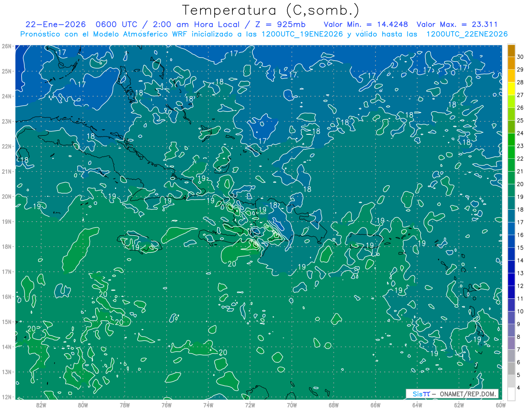Screen dimensions: 532x411
Task: Click the '1200UTC_22ENE2026' valid-until time text
Action: click(x=467, y=34)
